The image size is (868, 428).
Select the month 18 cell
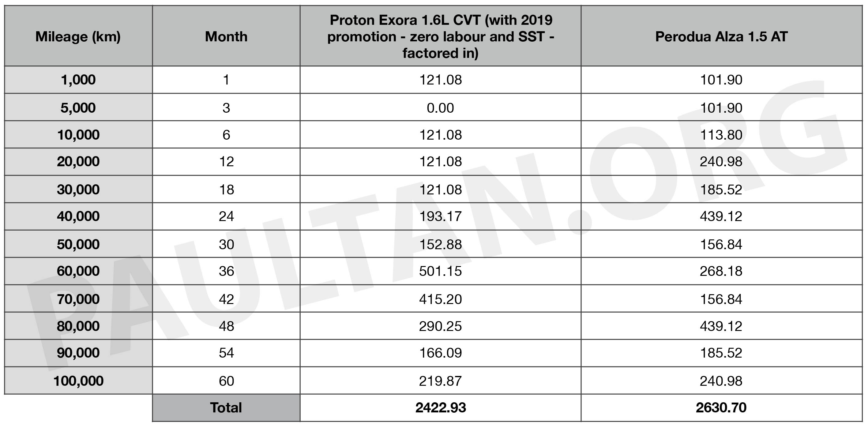pyautogui.click(x=226, y=190)
